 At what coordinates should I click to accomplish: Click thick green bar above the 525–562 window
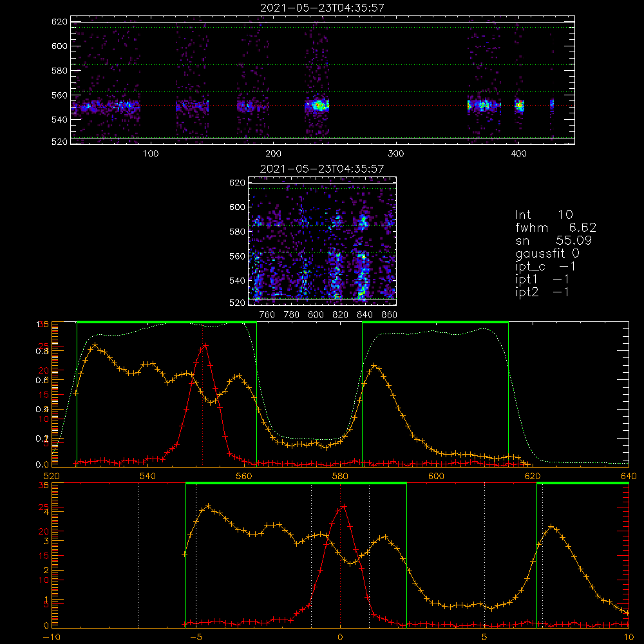(167, 323)
